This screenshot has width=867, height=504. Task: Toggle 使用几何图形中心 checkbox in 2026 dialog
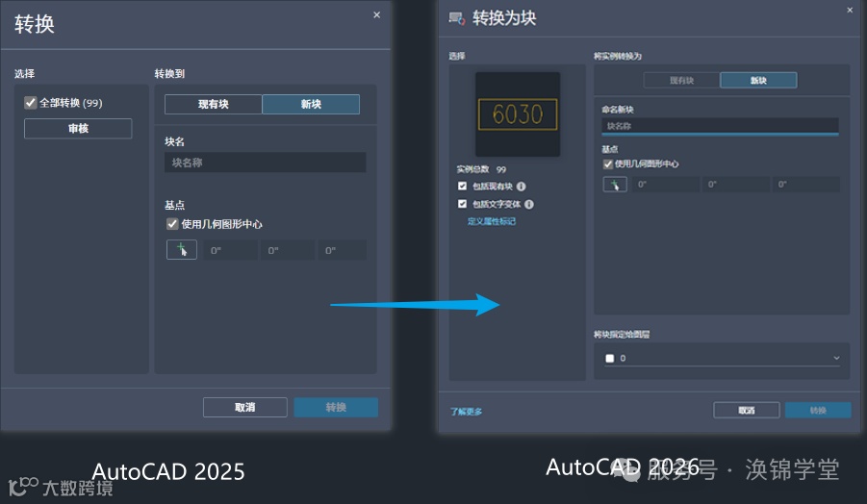(608, 164)
